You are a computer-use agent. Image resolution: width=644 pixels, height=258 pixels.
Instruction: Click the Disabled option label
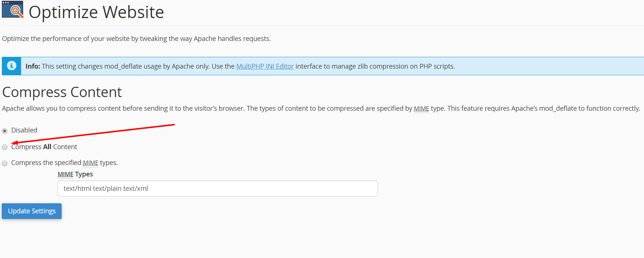[24, 130]
